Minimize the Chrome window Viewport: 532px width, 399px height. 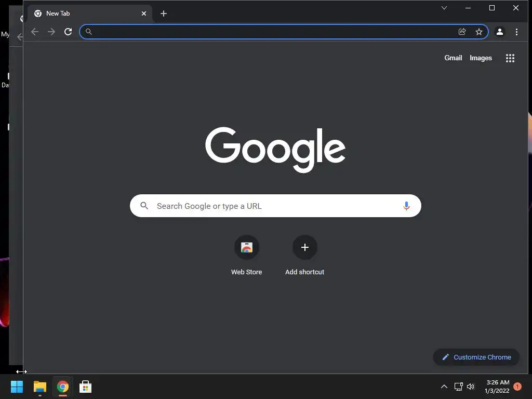(468, 8)
